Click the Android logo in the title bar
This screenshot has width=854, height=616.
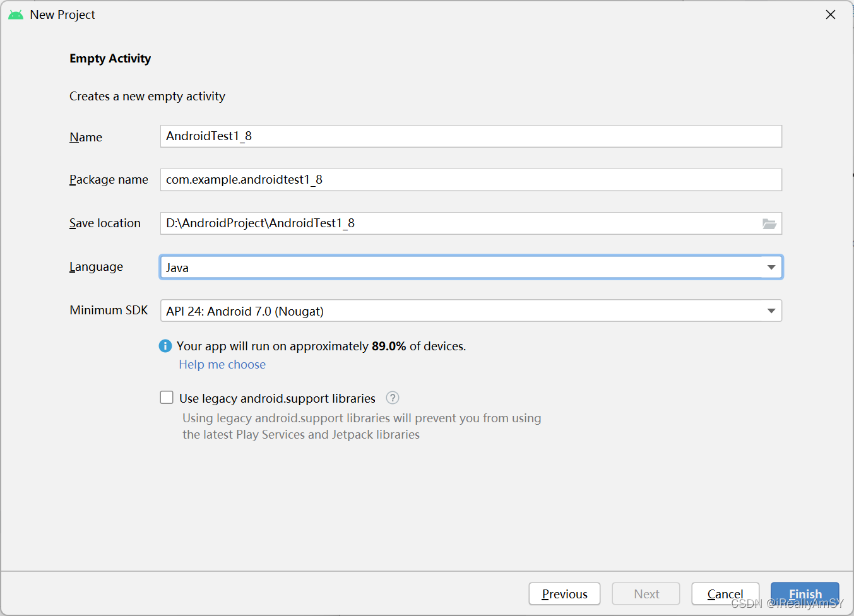coord(16,15)
